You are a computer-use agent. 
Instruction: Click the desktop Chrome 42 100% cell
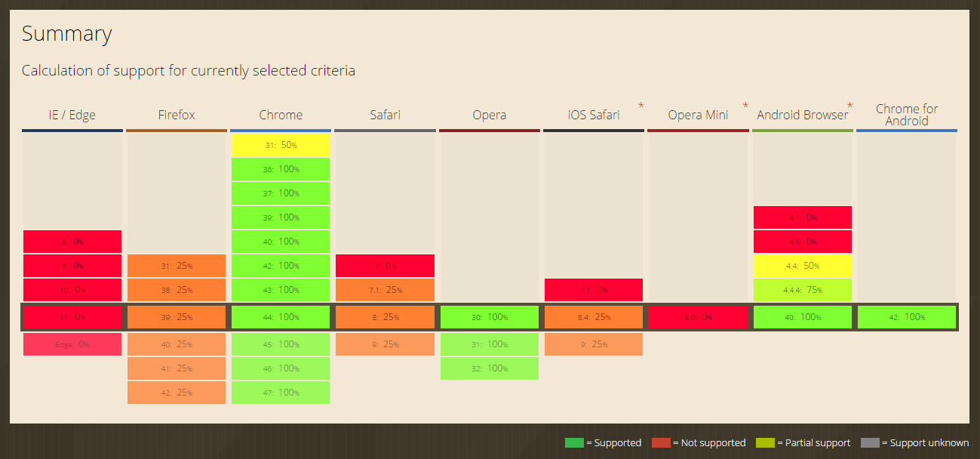(281, 266)
